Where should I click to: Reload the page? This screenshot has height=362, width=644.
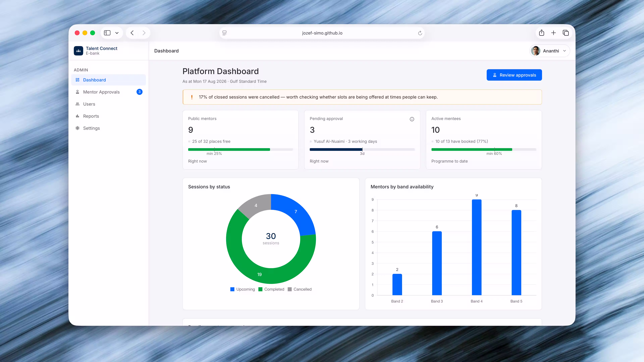(420, 33)
